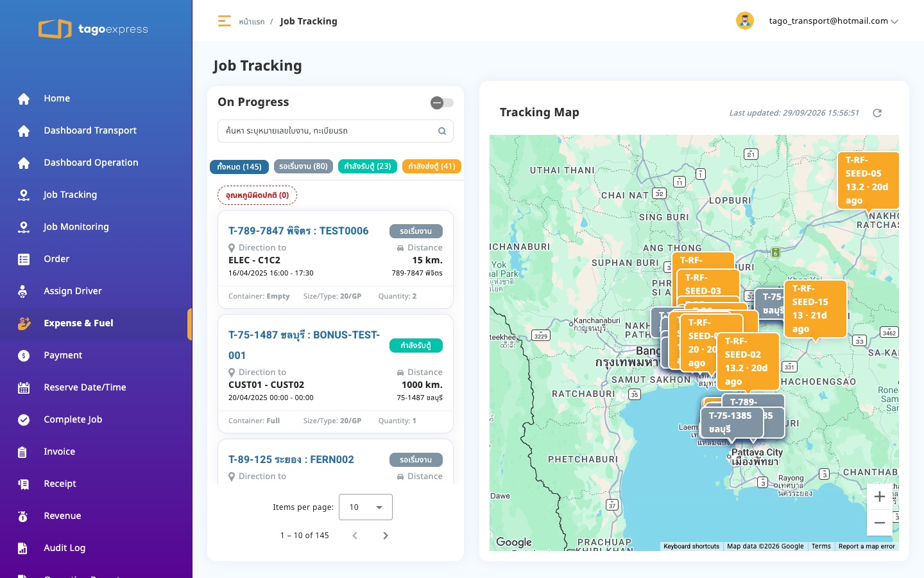Click the job search input field
The image size is (924, 578).
click(336, 131)
